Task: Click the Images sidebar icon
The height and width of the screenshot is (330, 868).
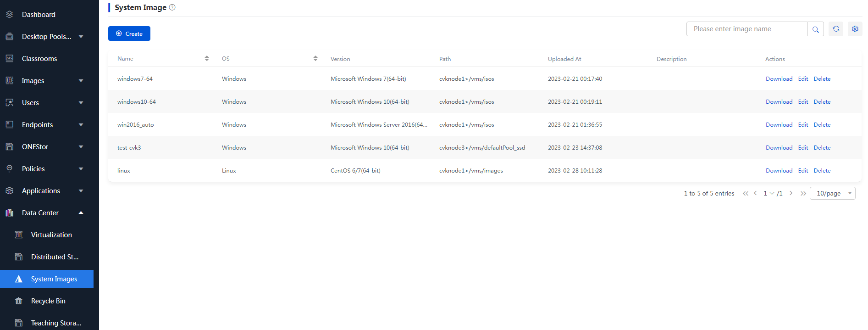Action: coord(9,81)
